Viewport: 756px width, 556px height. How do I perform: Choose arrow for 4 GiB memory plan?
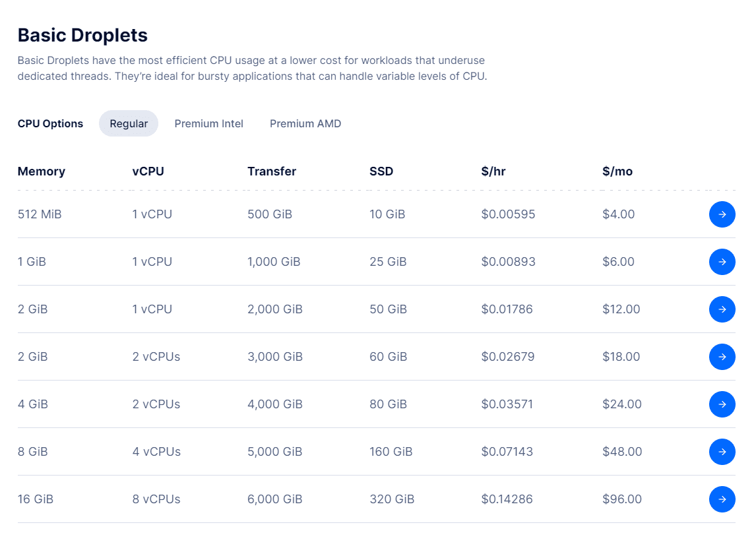click(x=722, y=404)
